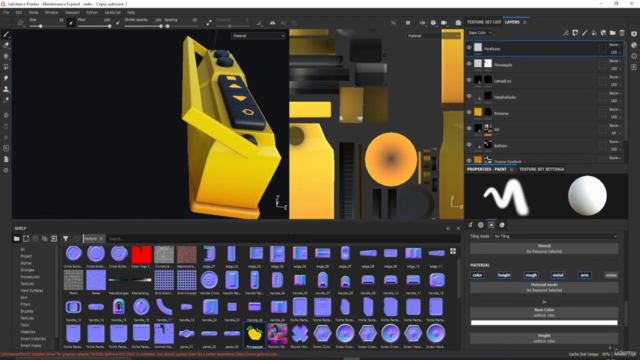Hide the Parafusos layer
This screenshot has width=640, height=360.
tap(469, 48)
